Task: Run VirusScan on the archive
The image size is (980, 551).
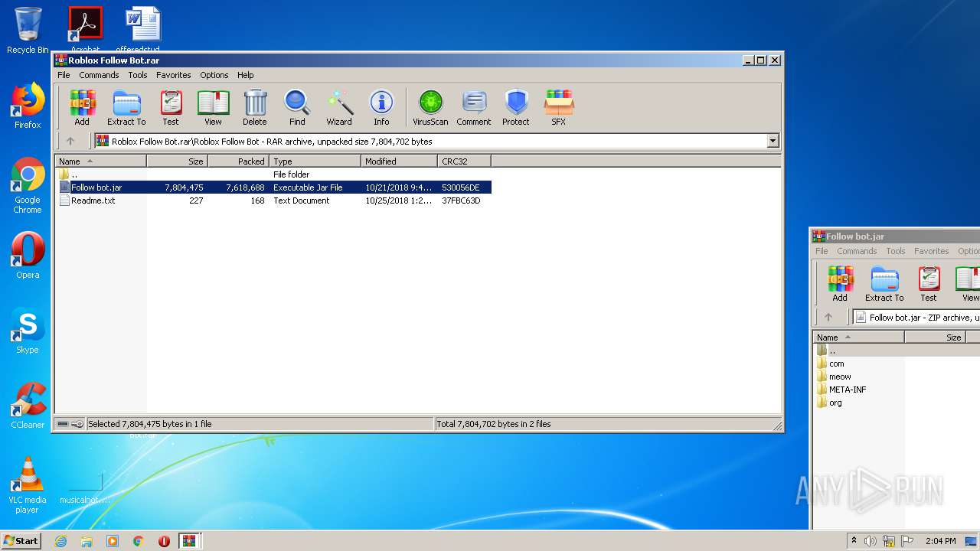Action: pyautogui.click(x=430, y=108)
